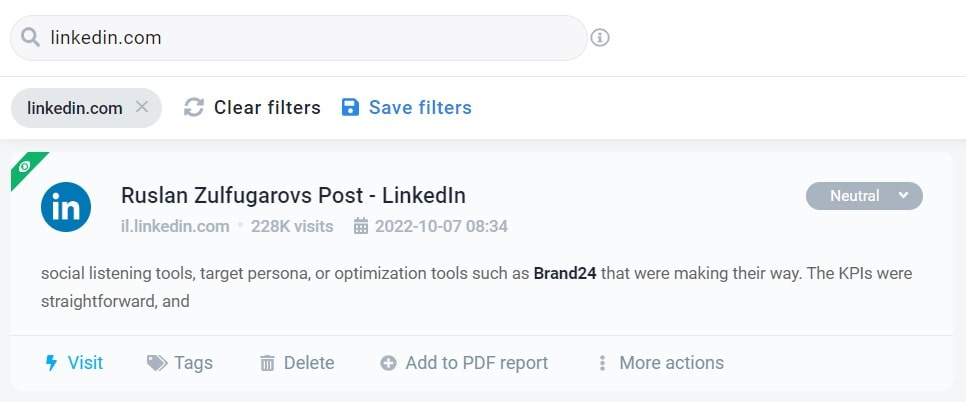Click the Clear filters refresh icon

tap(194, 107)
